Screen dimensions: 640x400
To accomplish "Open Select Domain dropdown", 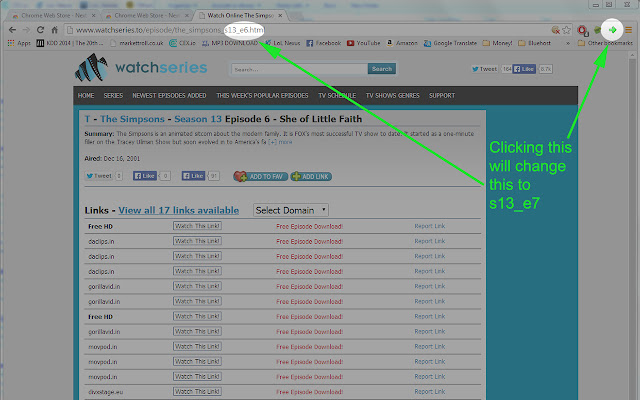I will coord(291,210).
